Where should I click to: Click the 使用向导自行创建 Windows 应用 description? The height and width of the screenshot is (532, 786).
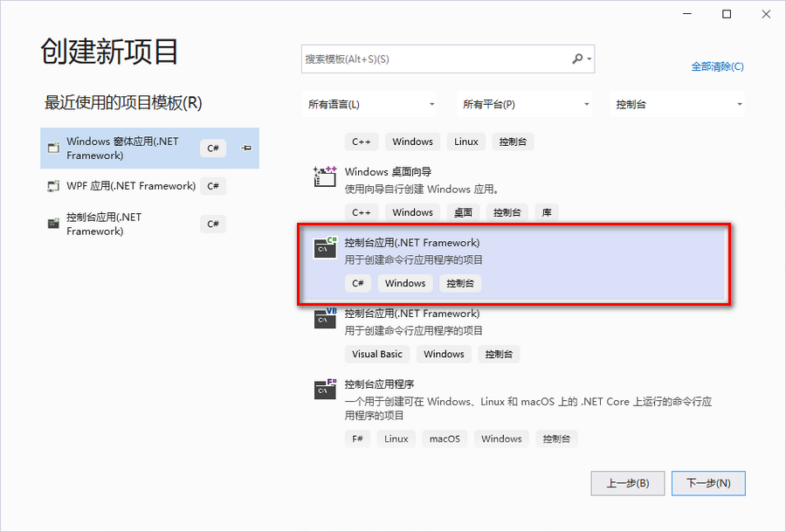pos(422,190)
